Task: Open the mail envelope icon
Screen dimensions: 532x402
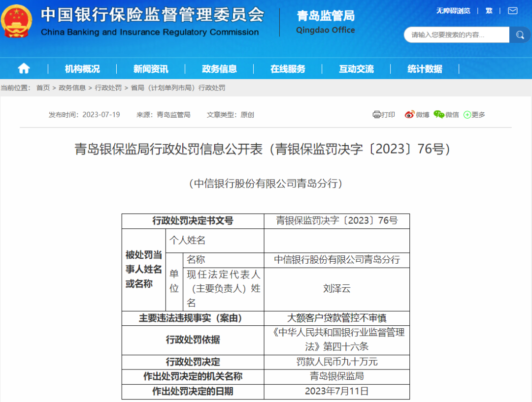Action: (513, 10)
